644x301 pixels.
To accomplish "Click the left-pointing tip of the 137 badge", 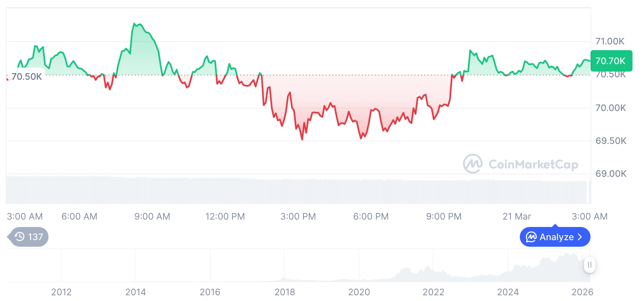I will click(x=9, y=237).
